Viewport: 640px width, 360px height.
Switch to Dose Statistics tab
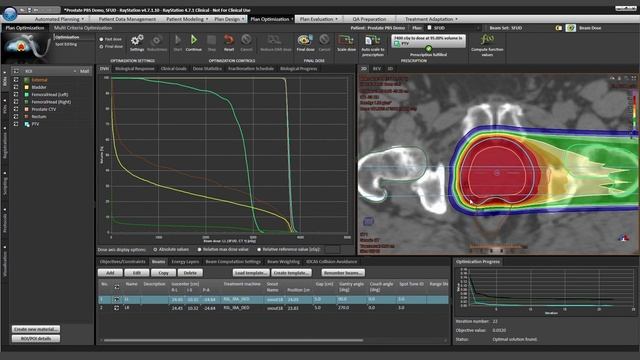click(207, 69)
